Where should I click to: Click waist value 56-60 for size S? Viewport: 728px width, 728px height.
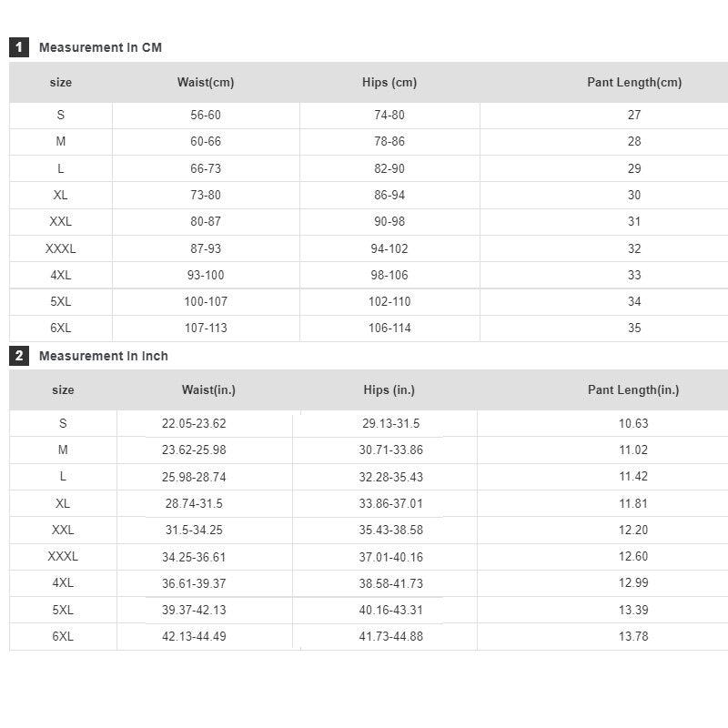pos(206,115)
